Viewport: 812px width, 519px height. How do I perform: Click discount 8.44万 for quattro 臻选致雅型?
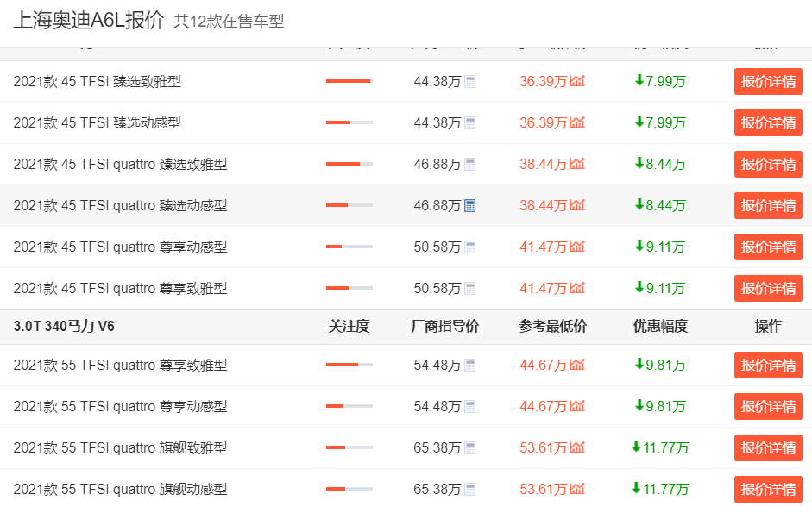point(660,165)
